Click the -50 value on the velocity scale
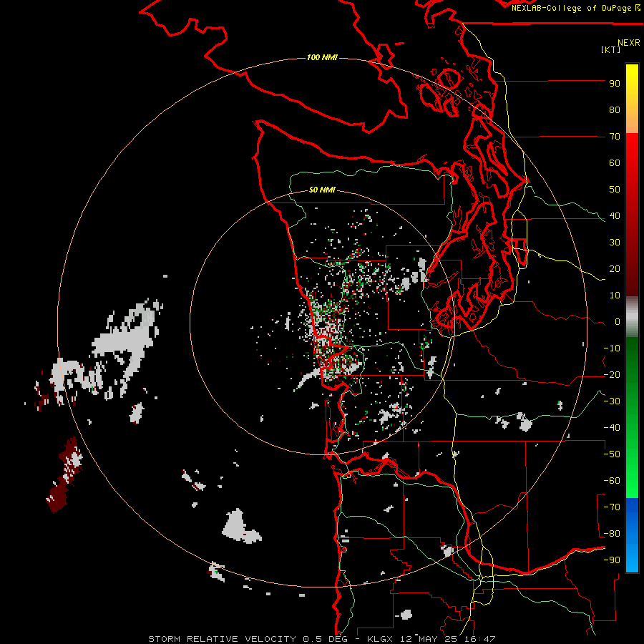644x644 pixels. 612,454
